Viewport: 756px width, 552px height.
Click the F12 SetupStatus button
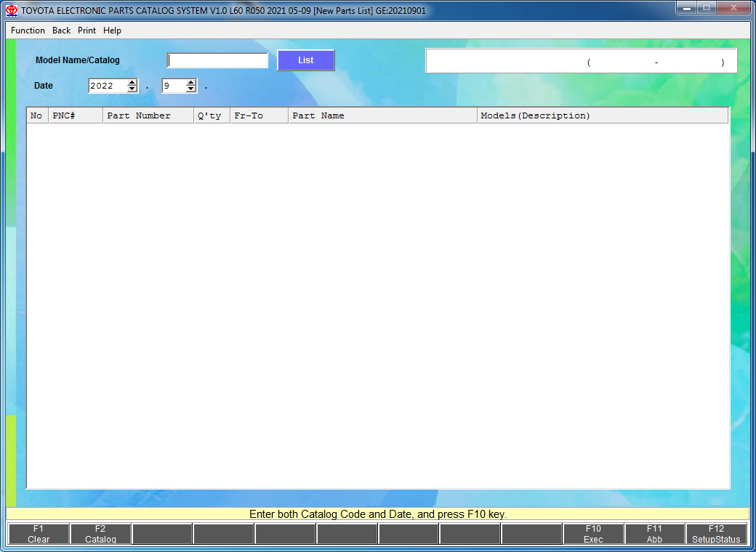[x=716, y=534]
